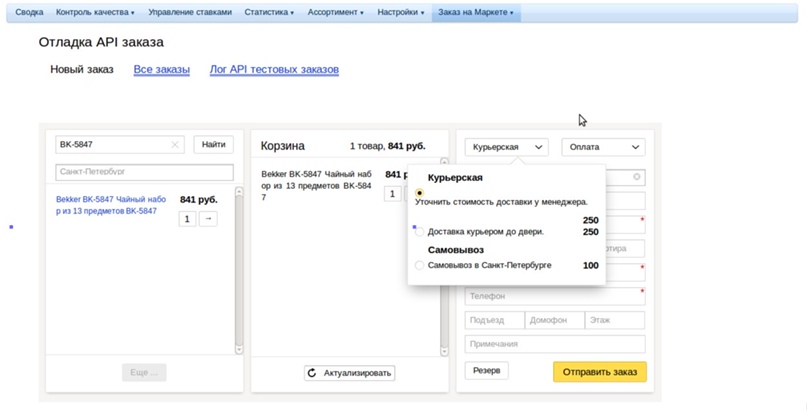
Task: Click the arrow to add product to cart
Action: [x=208, y=219]
